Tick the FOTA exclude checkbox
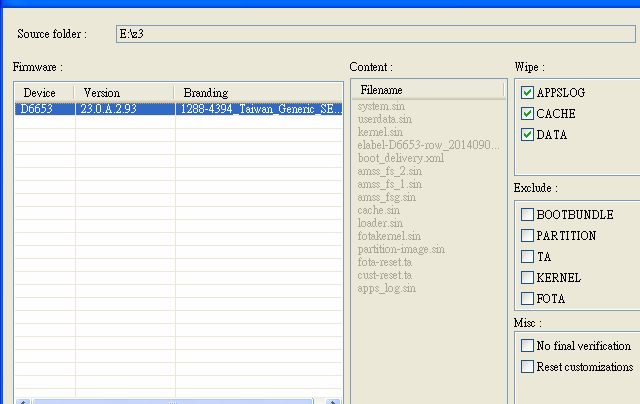Screen dimensions: 640x404 tap(527, 299)
